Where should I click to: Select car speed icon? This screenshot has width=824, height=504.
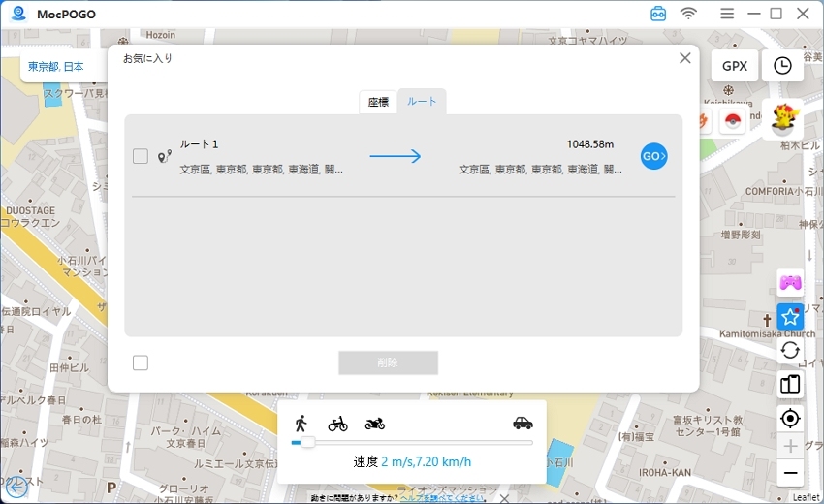point(523,424)
